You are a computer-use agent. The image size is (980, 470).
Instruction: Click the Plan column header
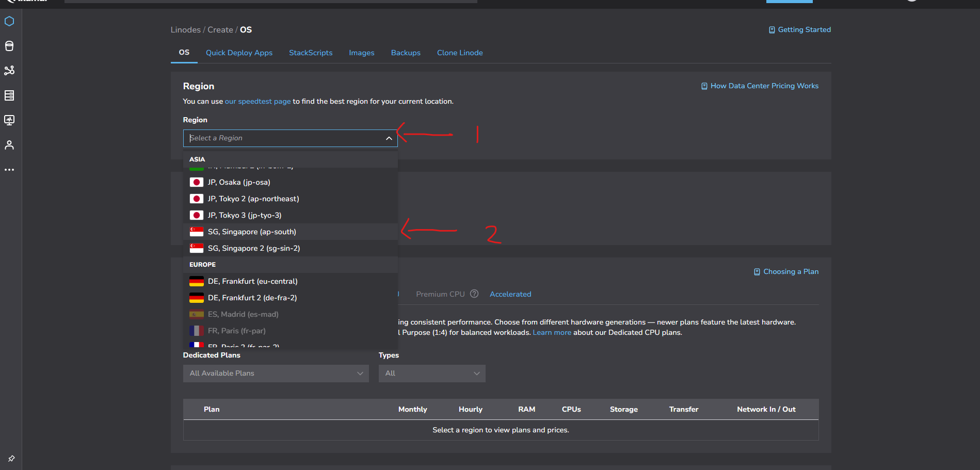coord(212,410)
